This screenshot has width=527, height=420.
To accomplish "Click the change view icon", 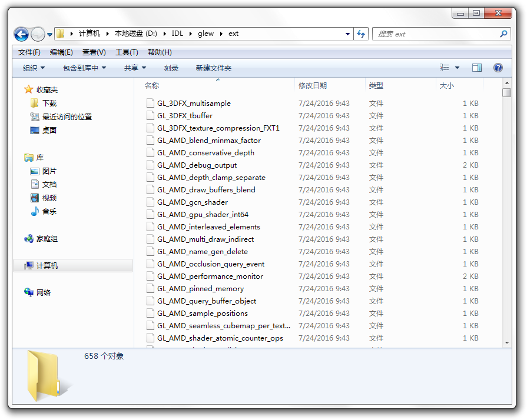I will click(x=445, y=68).
